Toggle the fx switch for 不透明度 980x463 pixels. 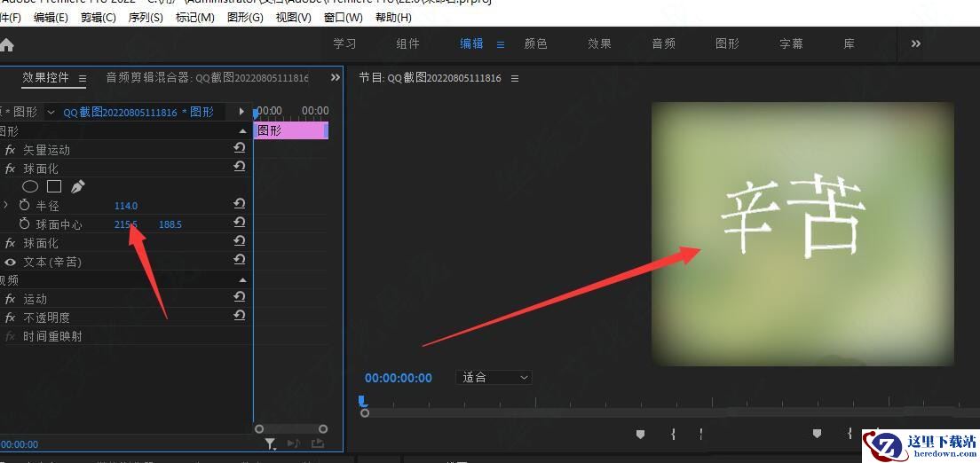pos(10,318)
